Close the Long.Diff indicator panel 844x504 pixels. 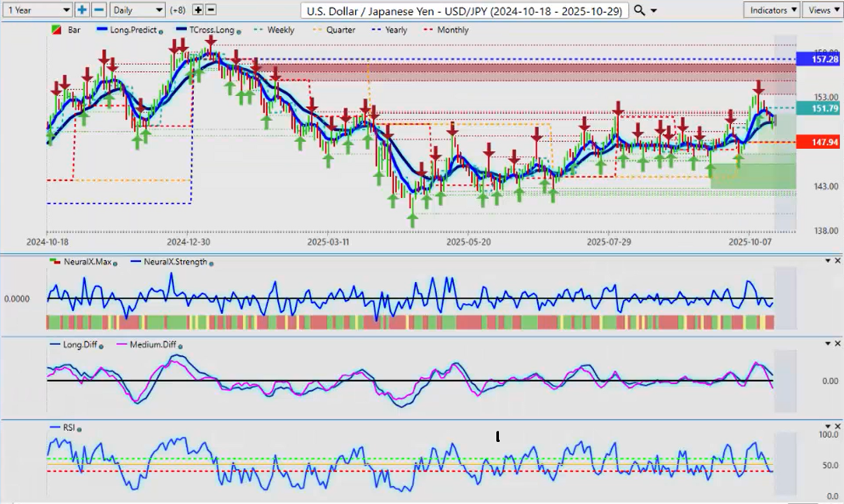[x=837, y=343]
